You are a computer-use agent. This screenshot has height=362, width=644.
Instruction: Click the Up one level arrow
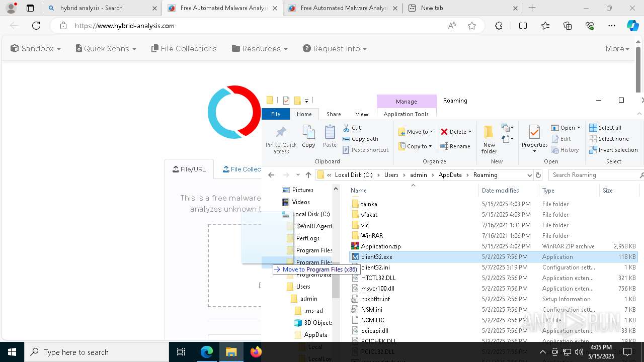coord(308,175)
